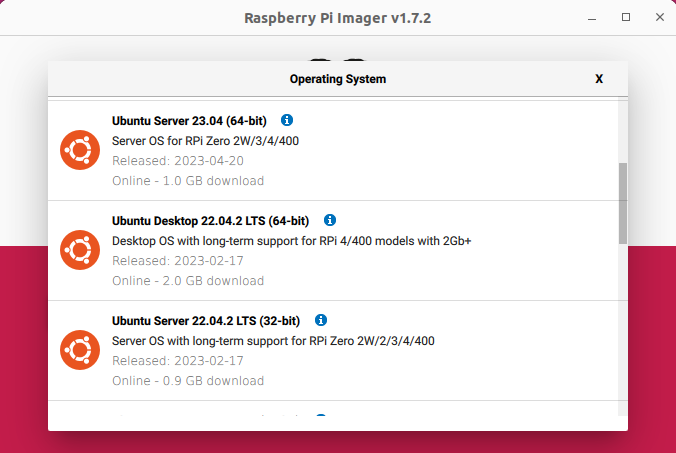Image resolution: width=676 pixels, height=453 pixels.
Task: Select Ubuntu Server 23.04 (64-bit) title
Action: point(189,121)
